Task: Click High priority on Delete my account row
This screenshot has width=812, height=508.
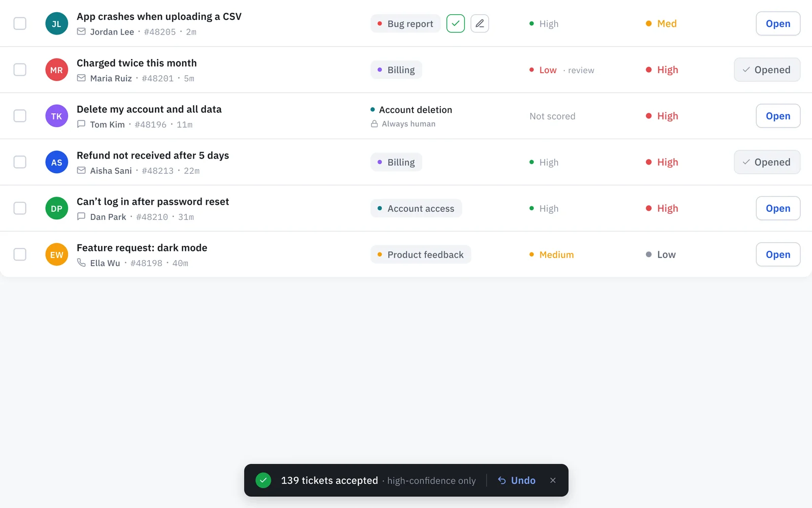Action: [x=662, y=116]
